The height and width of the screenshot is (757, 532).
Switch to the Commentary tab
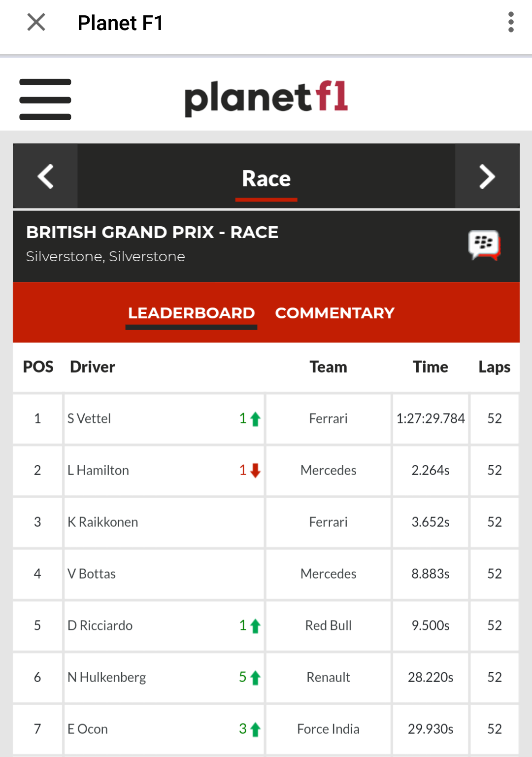pyautogui.click(x=335, y=313)
